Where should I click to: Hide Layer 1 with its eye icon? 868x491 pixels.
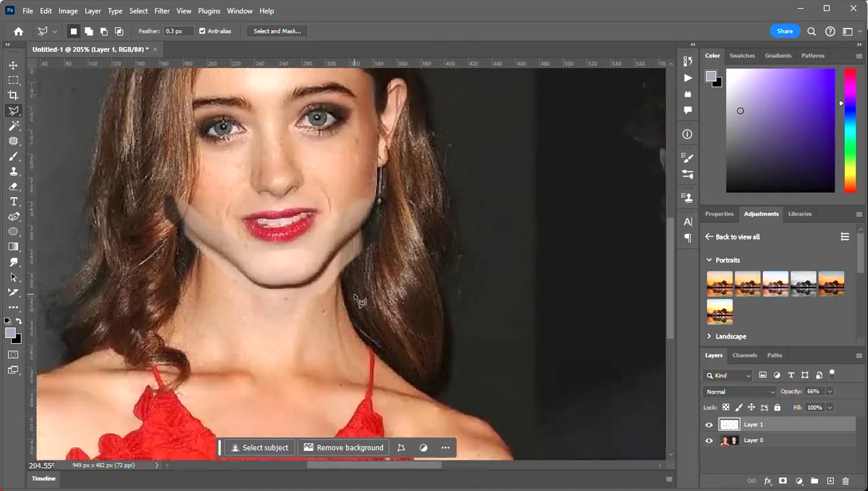click(x=709, y=425)
